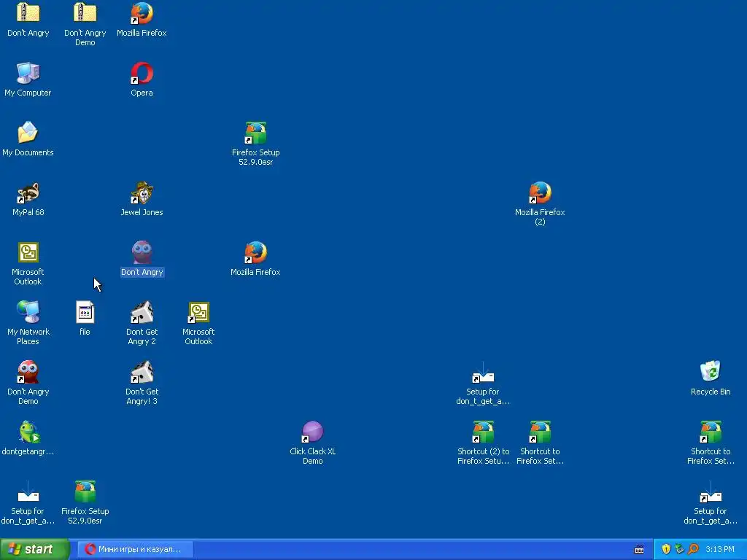Select the Jewel Jones game shortcut
747x560 pixels.
tap(142, 192)
